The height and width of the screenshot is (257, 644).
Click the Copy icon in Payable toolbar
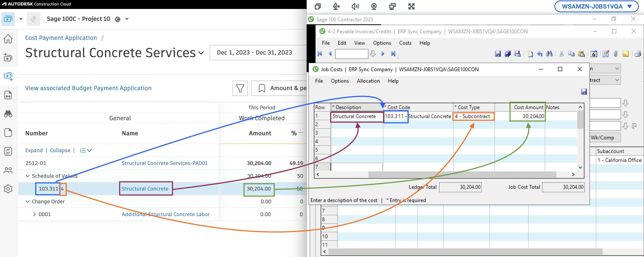[x=571, y=54]
